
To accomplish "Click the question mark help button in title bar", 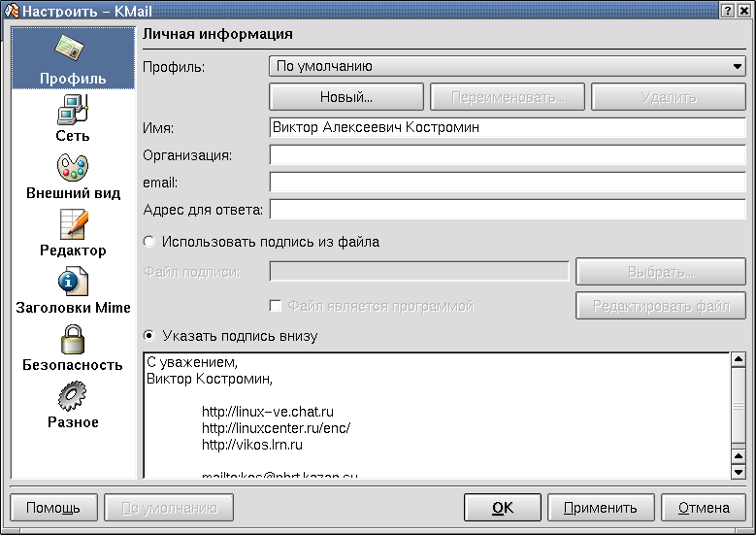I will click(x=727, y=10).
